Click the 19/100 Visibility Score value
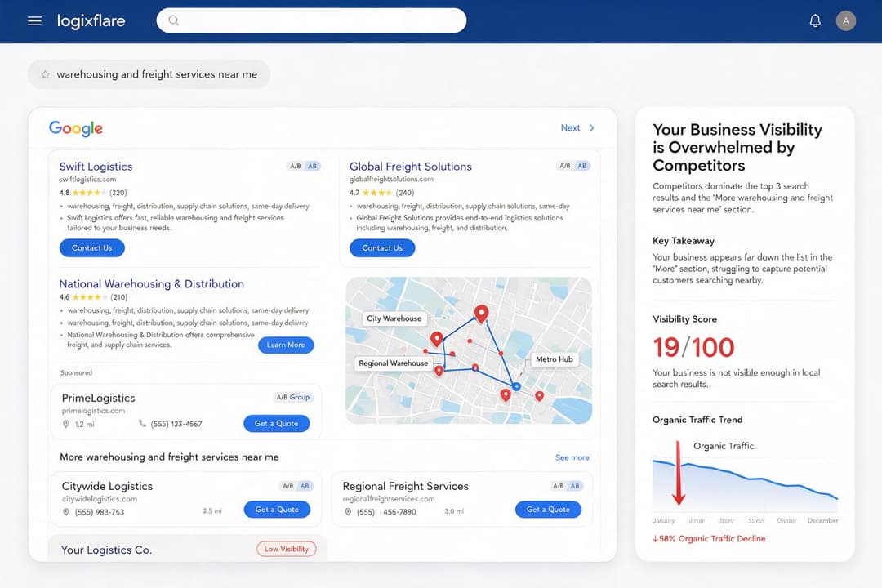The width and height of the screenshot is (882, 588). click(x=693, y=347)
